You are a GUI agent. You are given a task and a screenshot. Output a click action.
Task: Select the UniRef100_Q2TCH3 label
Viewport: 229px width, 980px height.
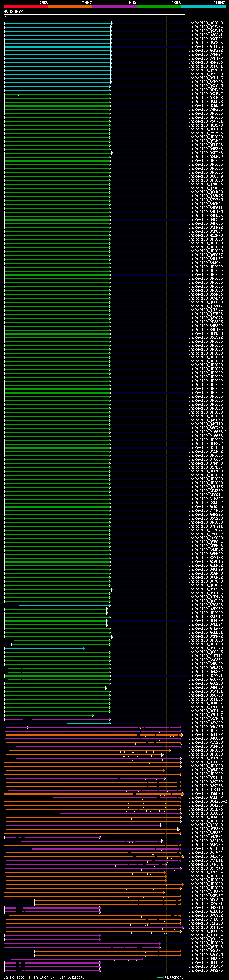pos(205,448)
